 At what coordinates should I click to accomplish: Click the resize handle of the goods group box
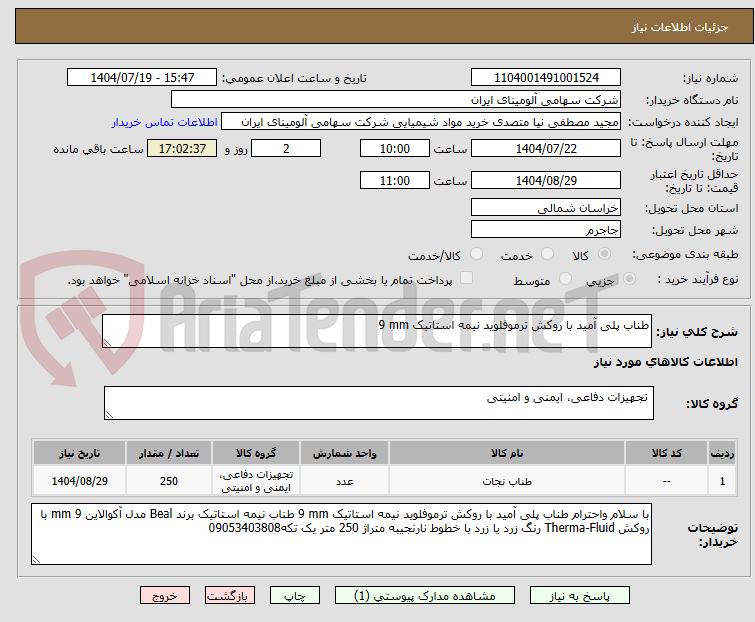pos(109,415)
